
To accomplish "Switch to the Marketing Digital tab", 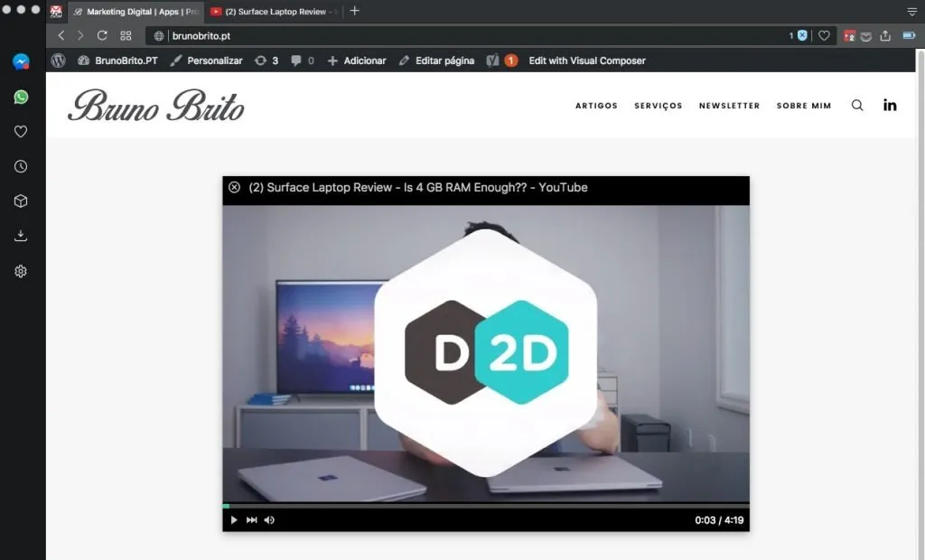I will 135,12.
